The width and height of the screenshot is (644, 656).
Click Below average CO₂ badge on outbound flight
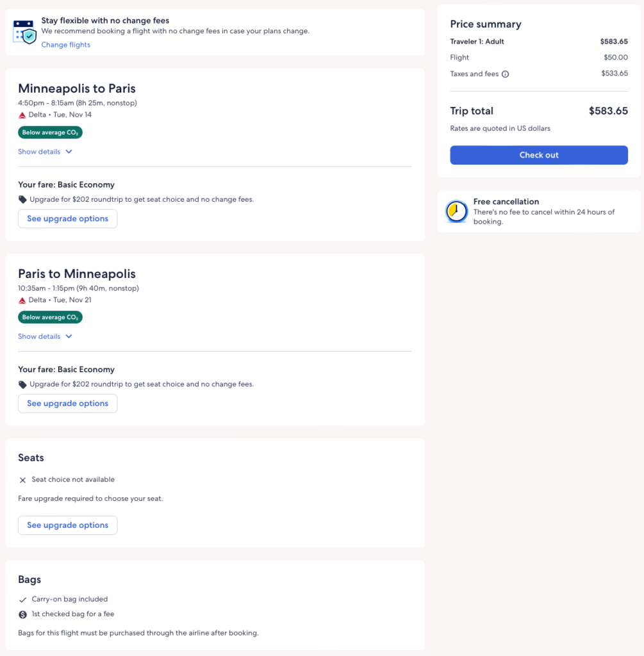[50, 133]
